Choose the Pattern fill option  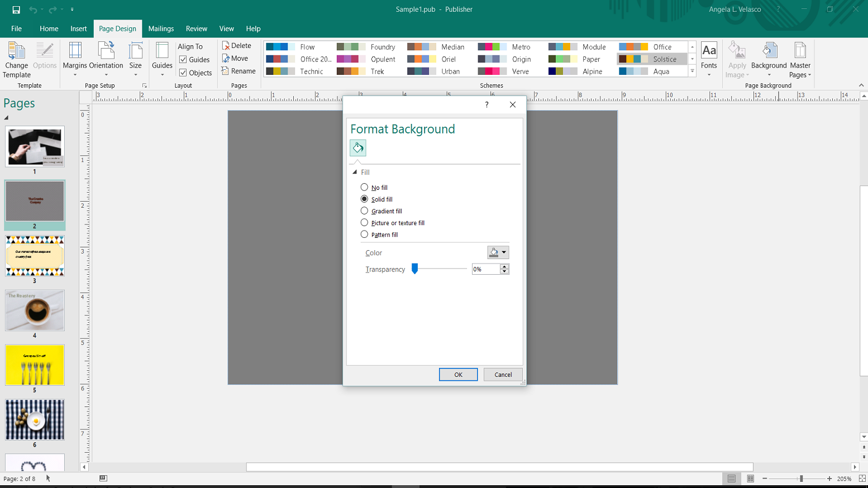click(364, 235)
